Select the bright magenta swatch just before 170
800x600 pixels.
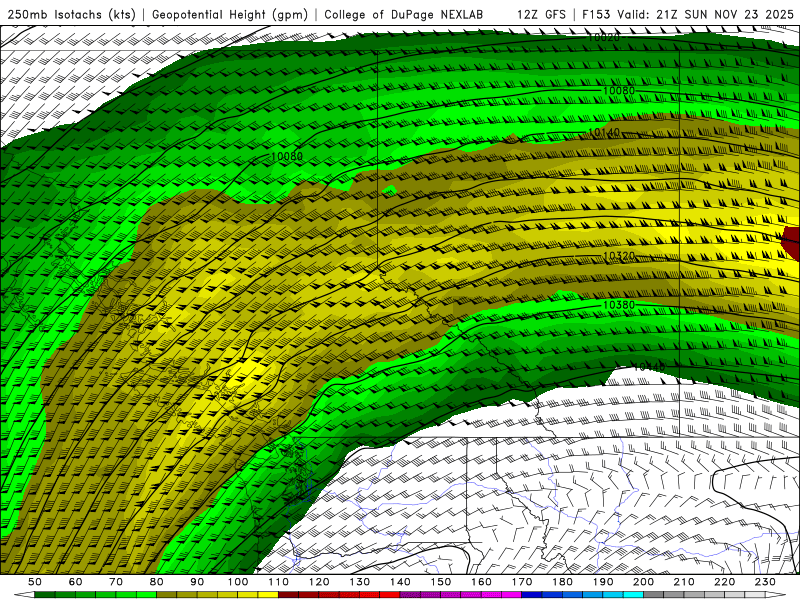[x=511, y=595]
